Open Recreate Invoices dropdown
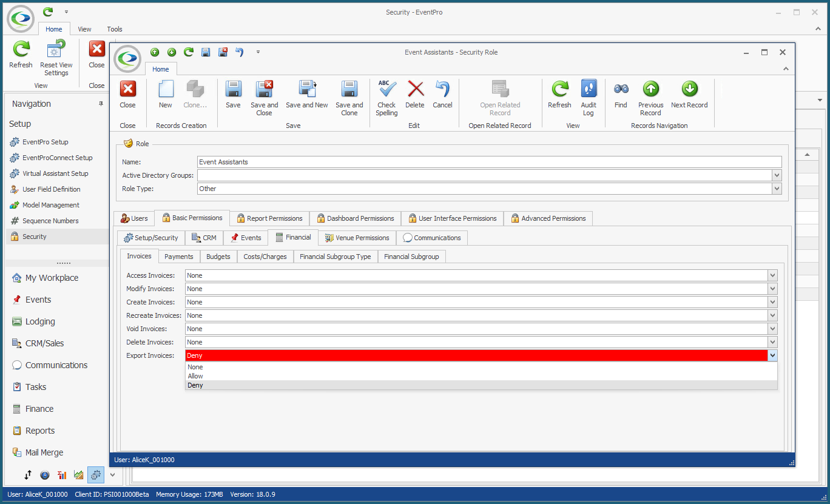This screenshot has width=830, height=504. 772,315
